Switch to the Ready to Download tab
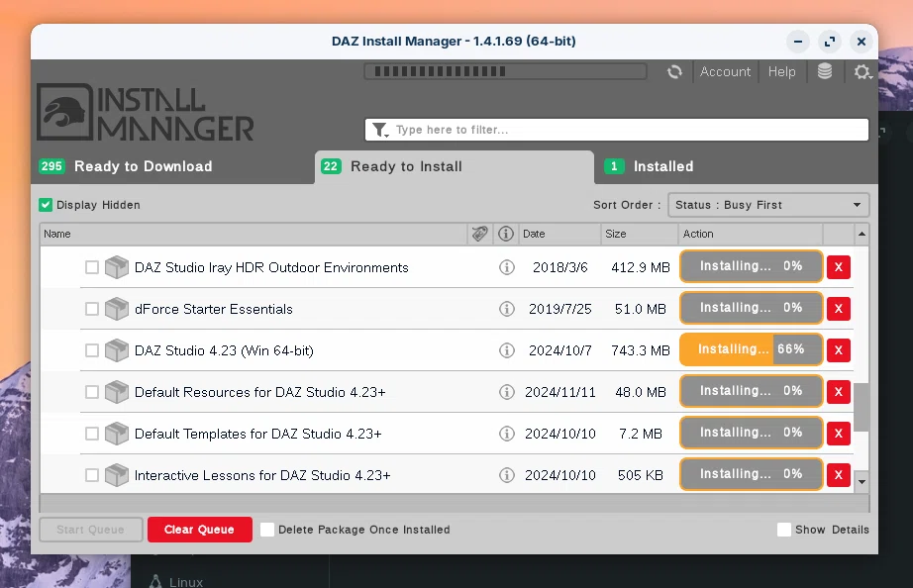This screenshot has height=588, width=913. [x=173, y=166]
